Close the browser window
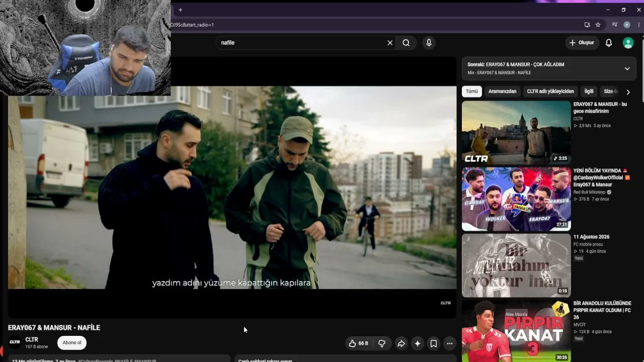The width and height of the screenshot is (644, 362). (638, 10)
